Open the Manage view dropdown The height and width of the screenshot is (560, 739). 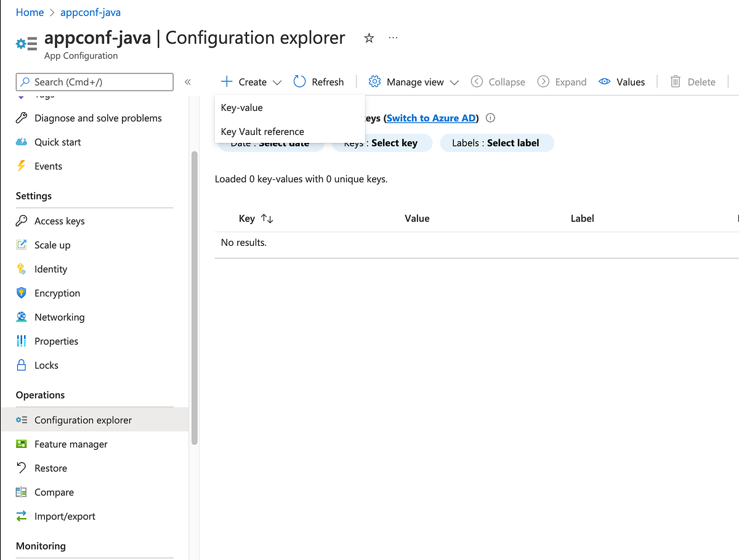(414, 82)
